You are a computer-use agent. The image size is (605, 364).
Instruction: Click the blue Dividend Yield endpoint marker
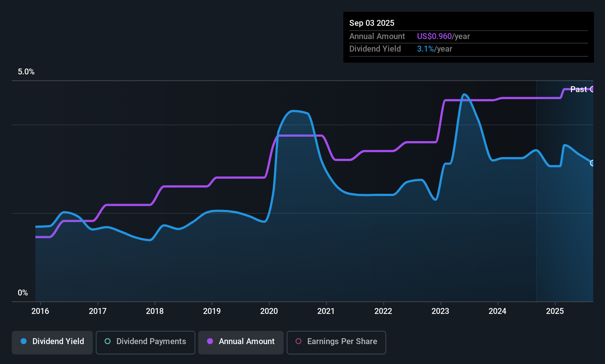592,163
